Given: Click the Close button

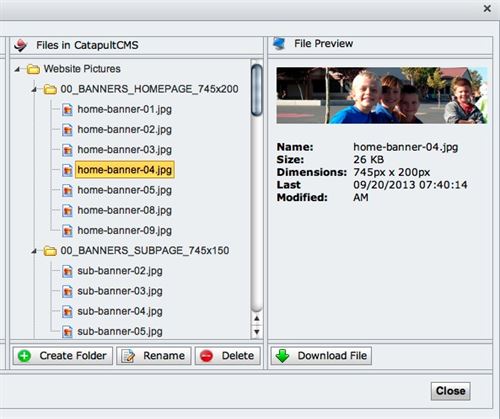Looking at the screenshot, I should pyautogui.click(x=451, y=391).
